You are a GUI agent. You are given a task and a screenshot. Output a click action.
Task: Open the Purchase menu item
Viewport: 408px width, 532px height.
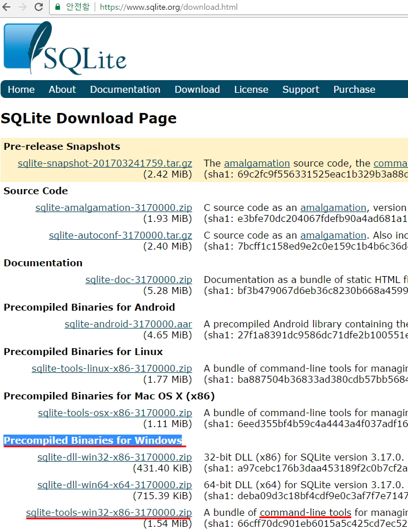coord(354,89)
